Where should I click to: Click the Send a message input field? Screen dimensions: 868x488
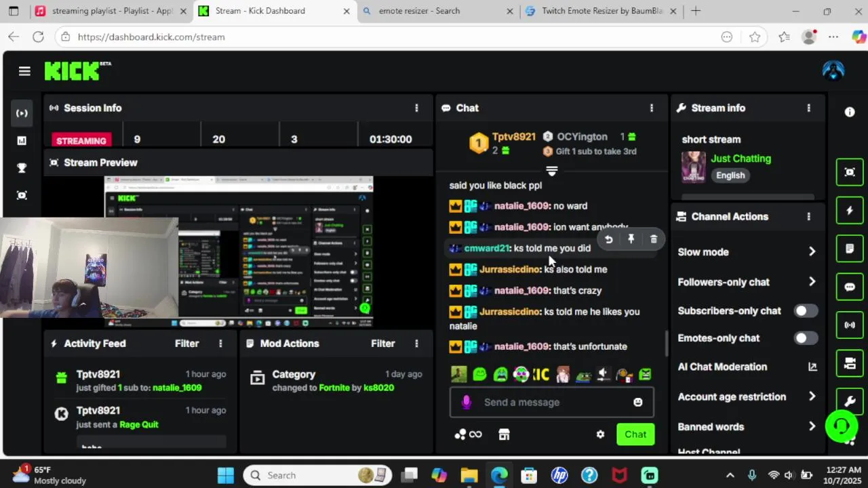coord(552,402)
